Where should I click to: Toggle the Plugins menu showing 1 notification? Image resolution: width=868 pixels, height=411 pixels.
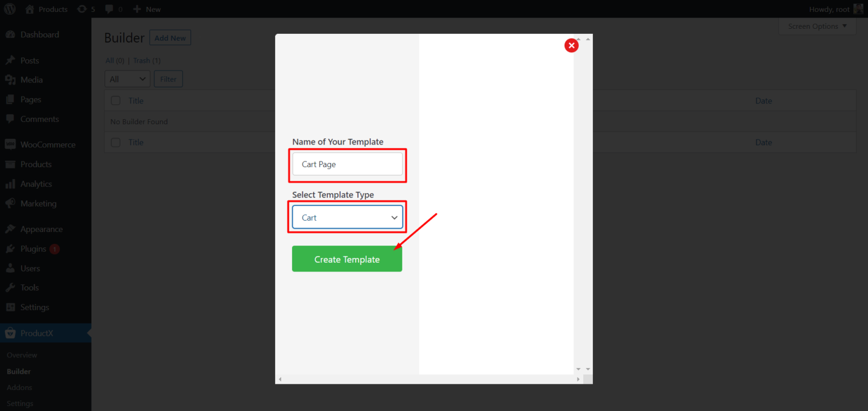34,248
